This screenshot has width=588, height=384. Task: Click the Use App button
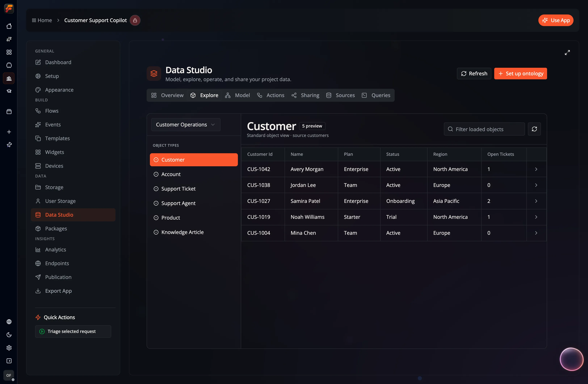556,20
